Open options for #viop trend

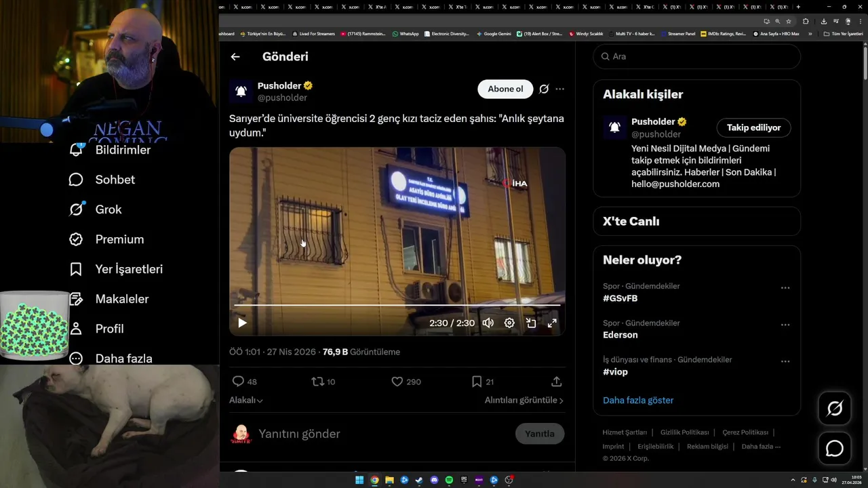click(x=785, y=361)
